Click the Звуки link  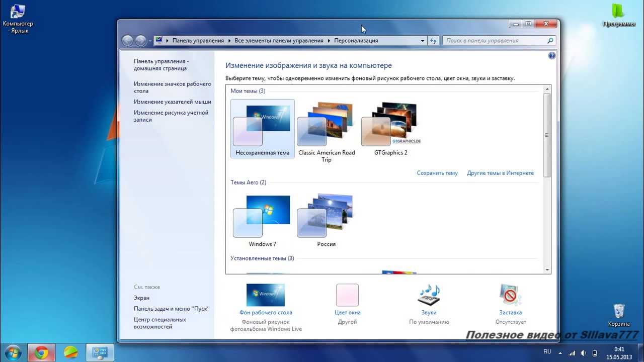click(429, 312)
